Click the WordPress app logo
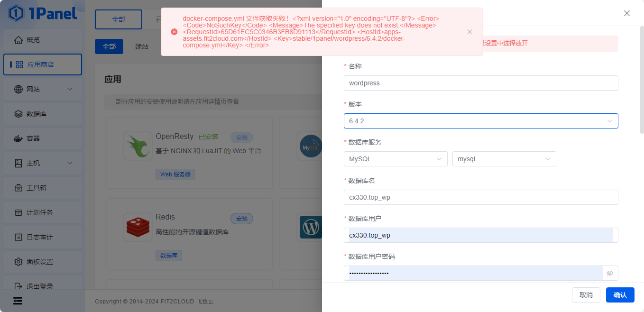 tap(311, 227)
